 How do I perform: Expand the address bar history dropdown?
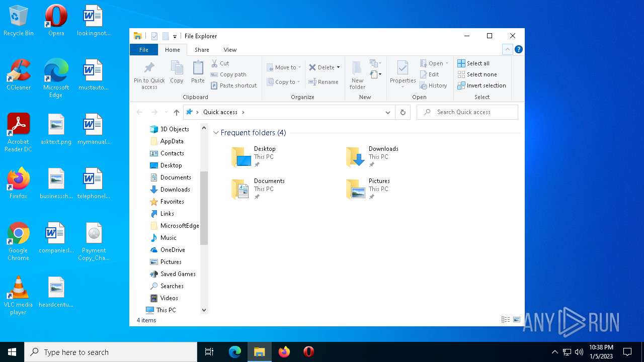pos(388,112)
